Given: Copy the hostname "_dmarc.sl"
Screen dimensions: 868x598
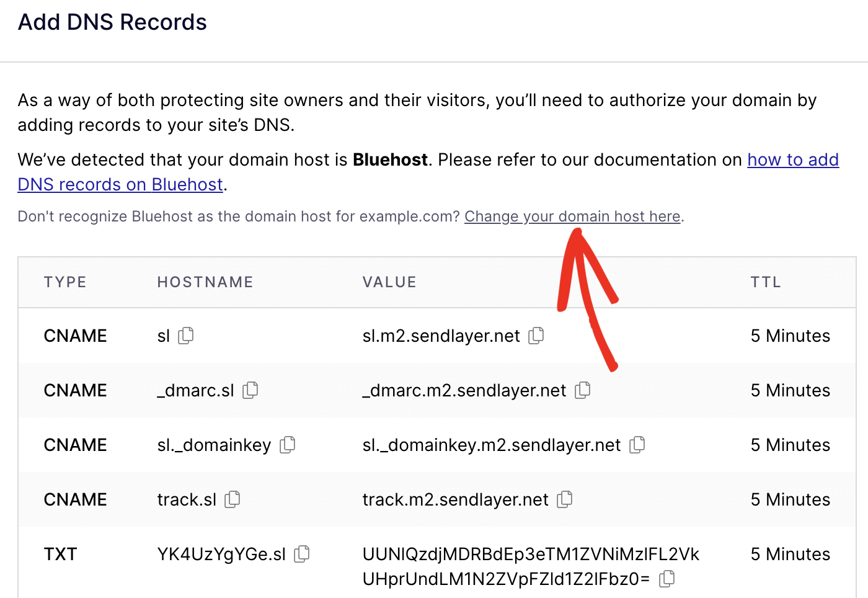Looking at the screenshot, I should tap(250, 390).
